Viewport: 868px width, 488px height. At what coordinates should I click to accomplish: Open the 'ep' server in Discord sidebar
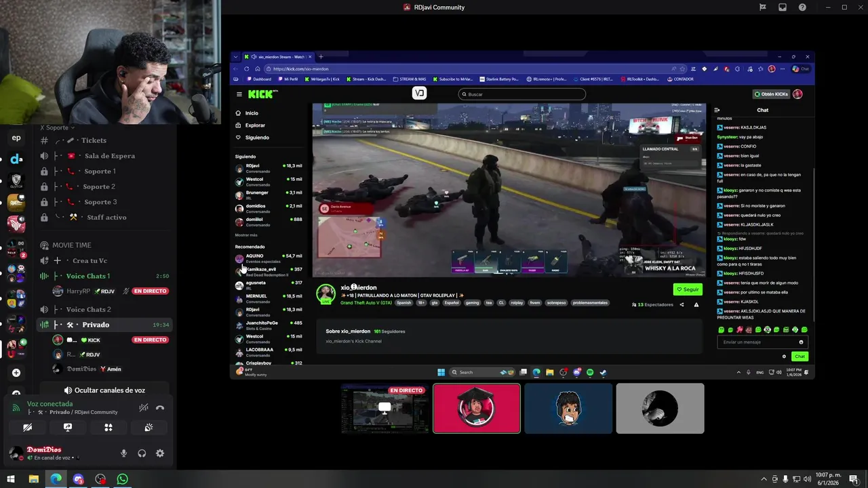(x=16, y=138)
